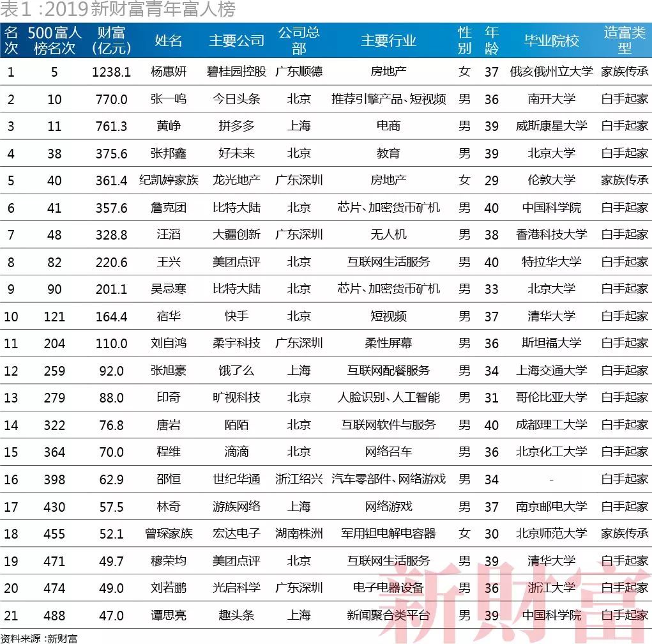Click the 造富类型 column header

[625, 40]
